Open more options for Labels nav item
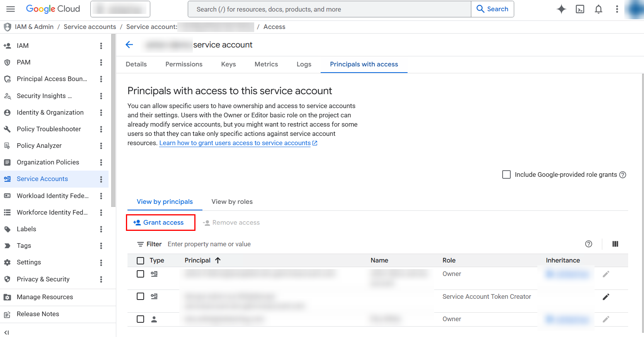The height and width of the screenshot is (337, 644). point(101,229)
